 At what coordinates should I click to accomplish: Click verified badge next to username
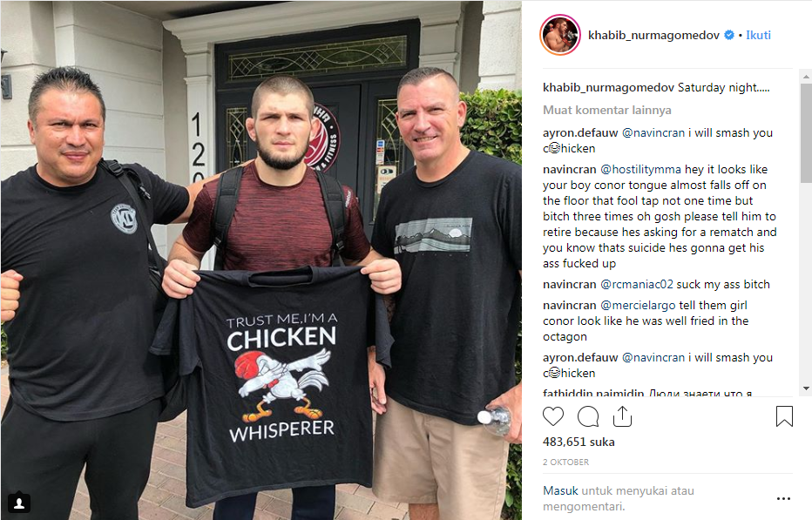(x=728, y=35)
